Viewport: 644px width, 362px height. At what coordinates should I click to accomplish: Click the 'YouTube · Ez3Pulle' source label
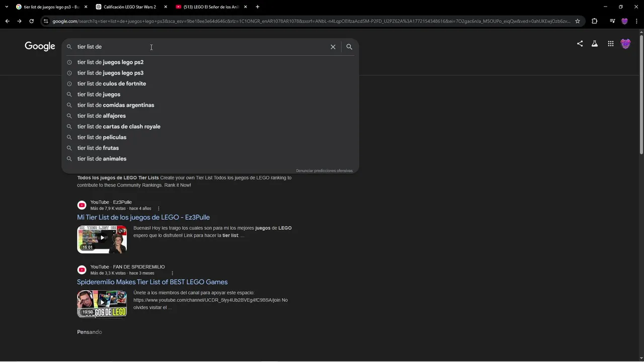(111, 202)
